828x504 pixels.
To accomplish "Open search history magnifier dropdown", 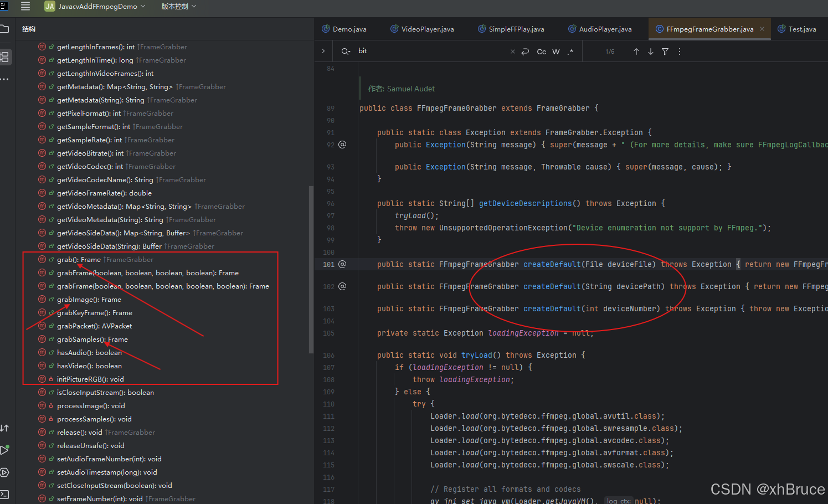I will click(x=346, y=52).
